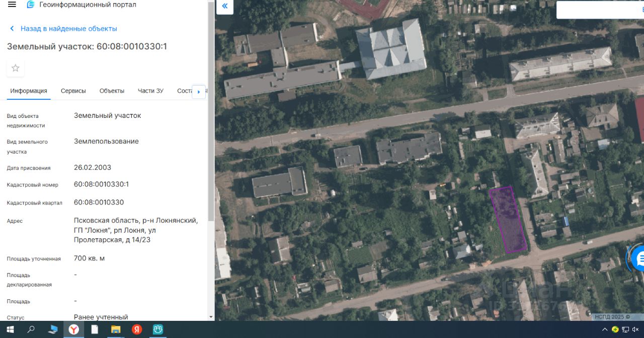
Task: Open the computer app icon on the taskbar
Action: click(52, 330)
